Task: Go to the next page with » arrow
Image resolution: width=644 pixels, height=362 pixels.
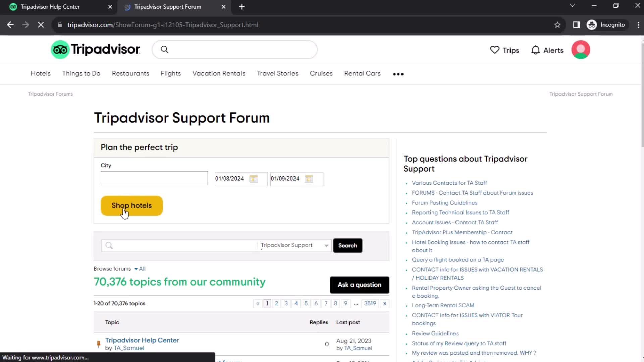Action: pos(385,303)
